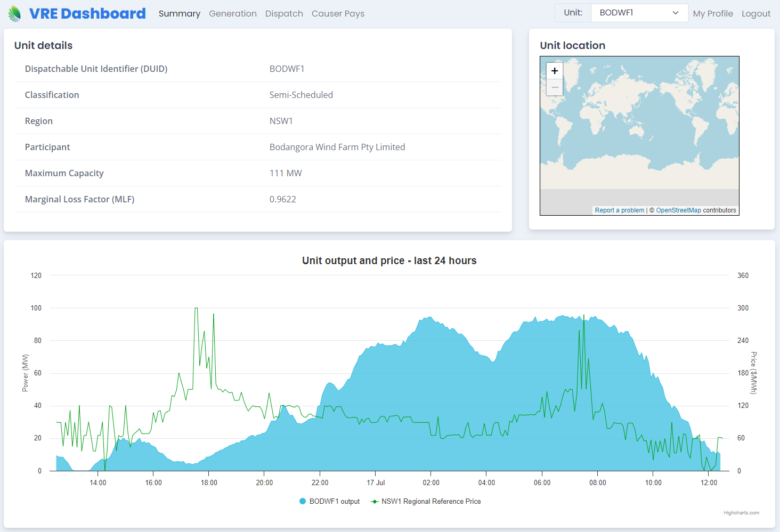This screenshot has height=532, width=780.
Task: Open My Profile page
Action: point(713,13)
